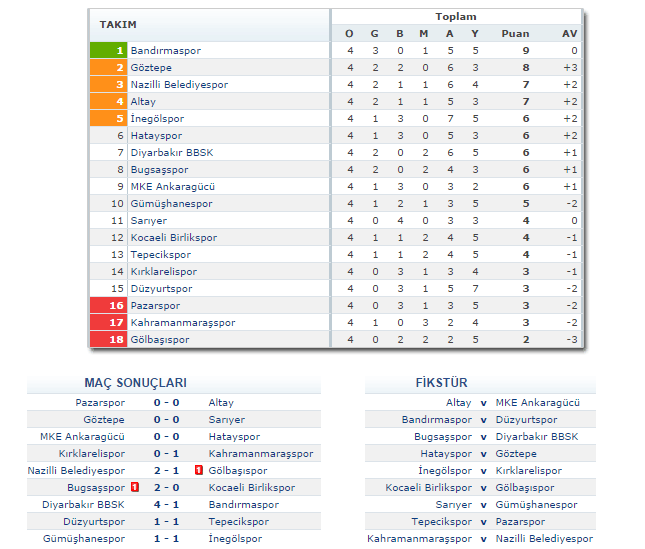The image size is (645, 549).
Task: Click the FİKSTÜR section heading
Action: tap(441, 383)
